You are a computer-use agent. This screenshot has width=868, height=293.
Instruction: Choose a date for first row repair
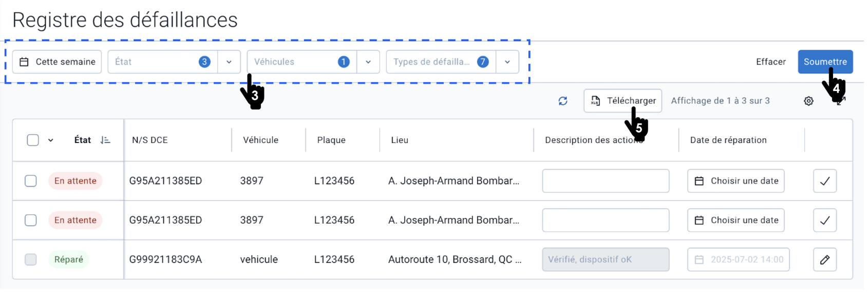click(x=736, y=181)
